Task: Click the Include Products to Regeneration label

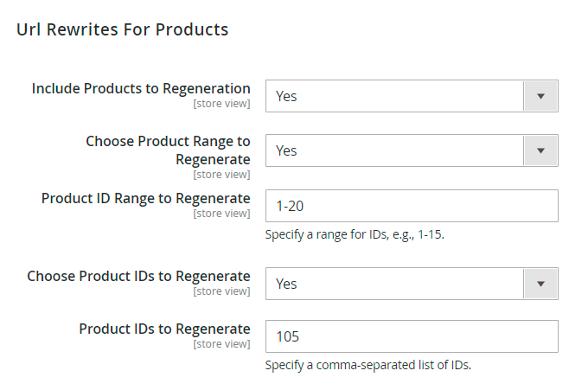Action: click(x=141, y=88)
